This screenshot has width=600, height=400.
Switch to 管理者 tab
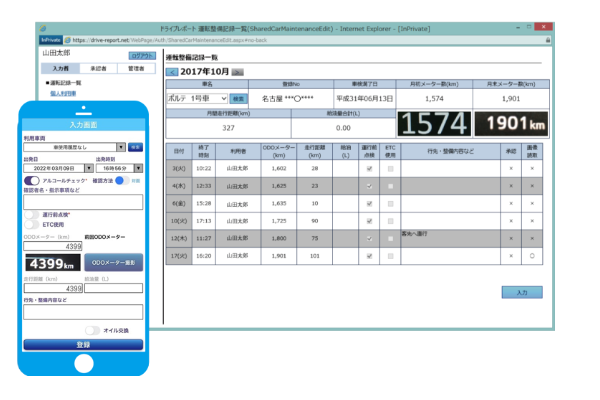136,68
